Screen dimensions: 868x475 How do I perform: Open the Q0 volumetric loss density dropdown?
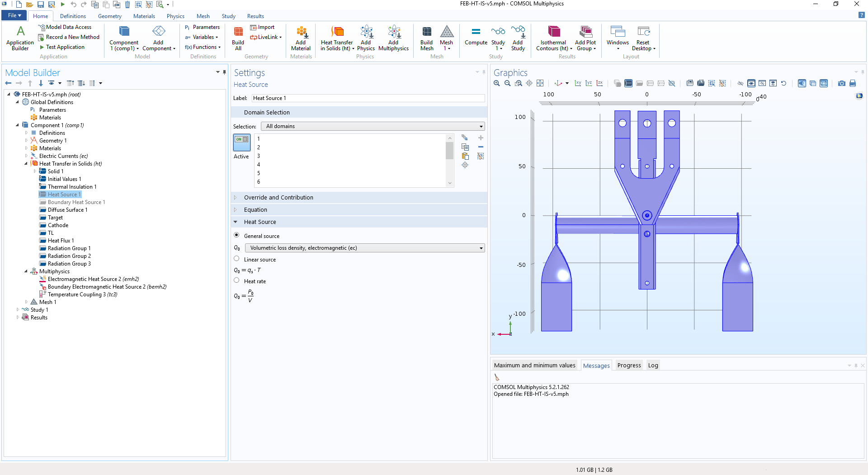(365, 248)
